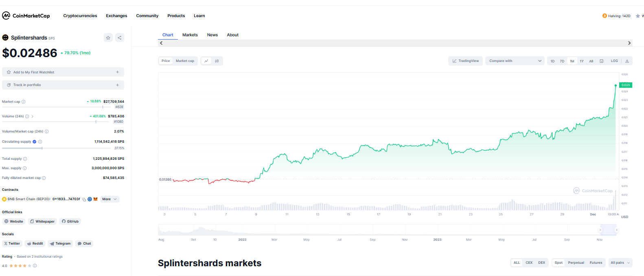Add contract to Trust Wallet shield icon

(90, 199)
